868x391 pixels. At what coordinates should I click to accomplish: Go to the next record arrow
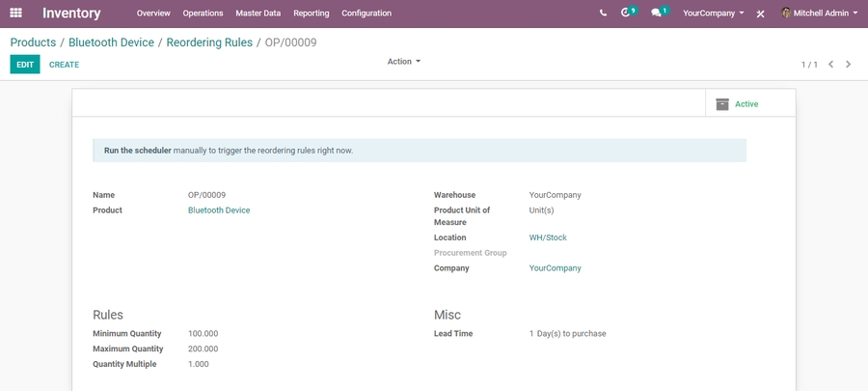[x=849, y=65]
